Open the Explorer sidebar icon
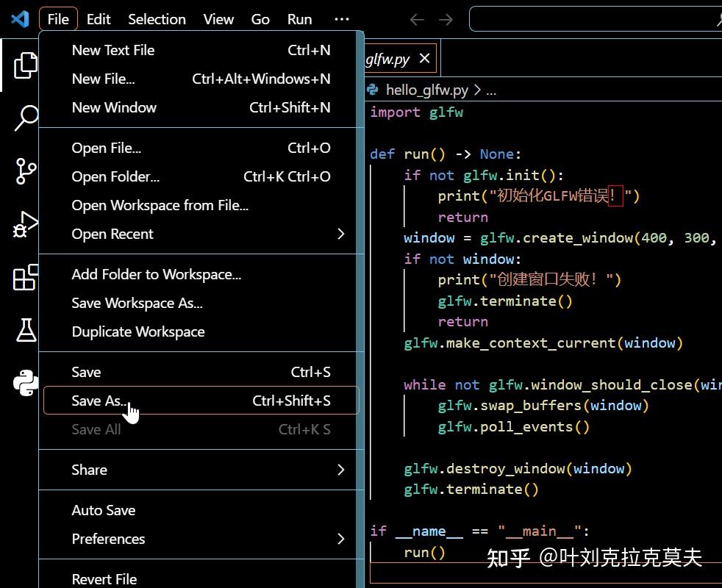Viewport: 722px width, 588px height. (x=25, y=66)
